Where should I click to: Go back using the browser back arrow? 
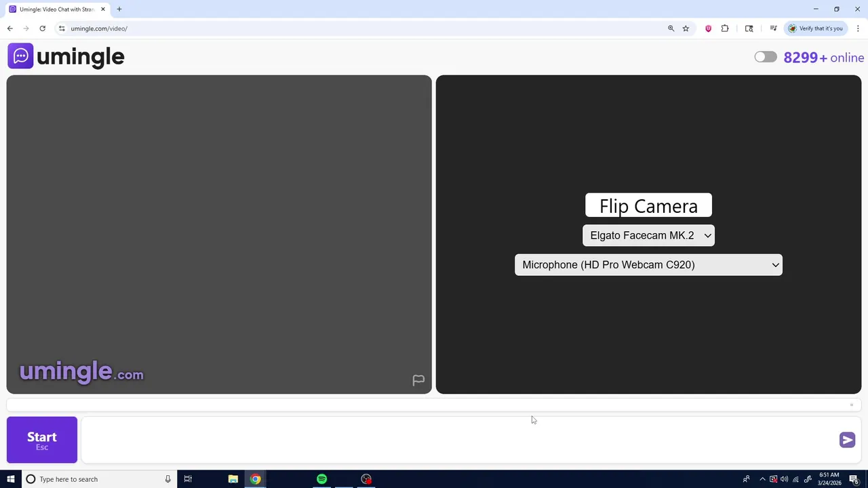point(10,28)
